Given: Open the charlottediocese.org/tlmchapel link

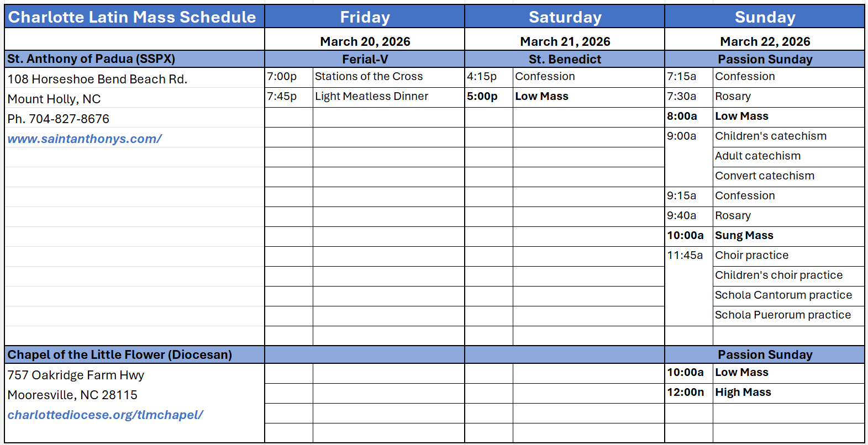Looking at the screenshot, I should (x=105, y=415).
